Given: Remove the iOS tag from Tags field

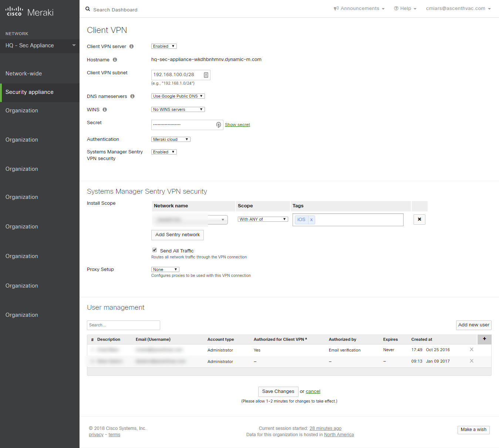Looking at the screenshot, I should click(x=311, y=220).
